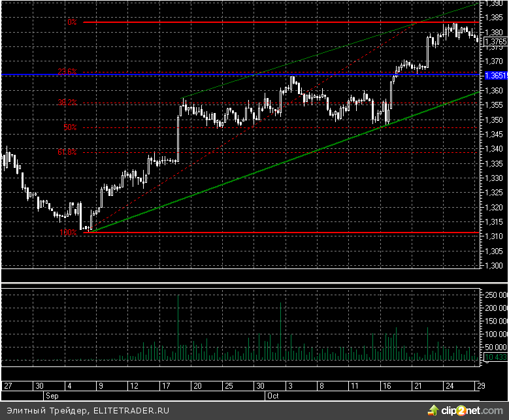Select the 38.2% Fibonacci level label
This screenshot has height=420, width=509.
click(67, 103)
